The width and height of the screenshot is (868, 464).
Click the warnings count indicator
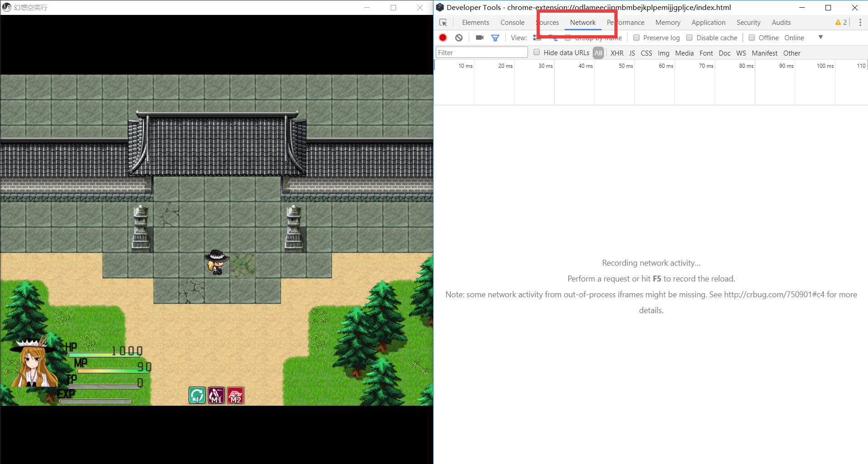(841, 23)
